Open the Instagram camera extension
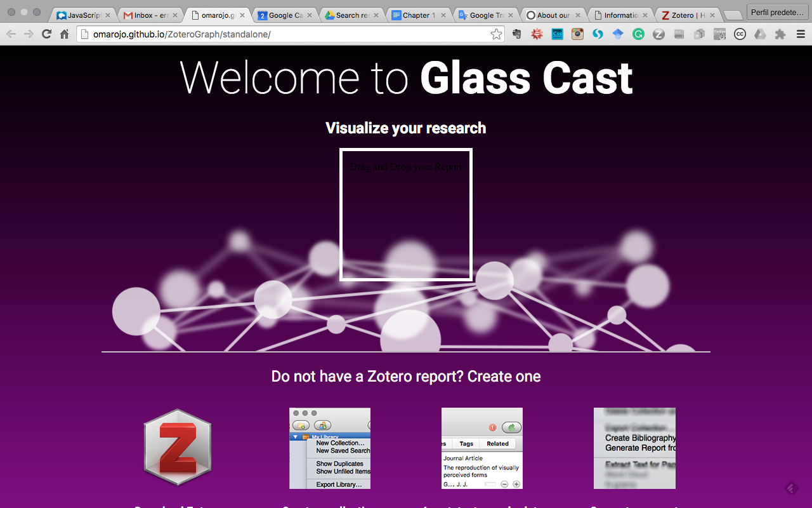Screen dimensions: 812x508 [x=577, y=34]
